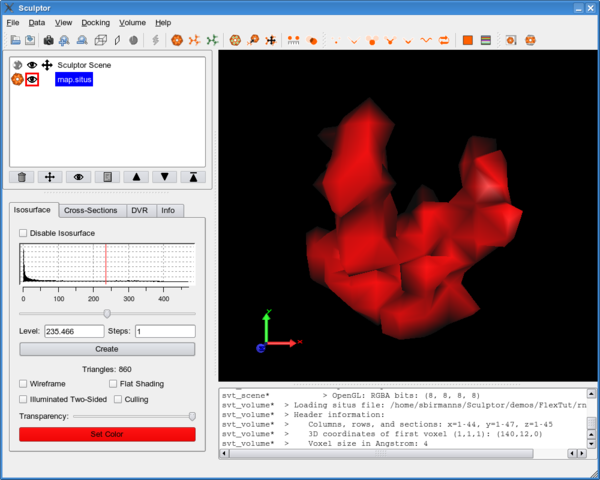
Task: Switch to the Info tab
Action: pos(168,211)
